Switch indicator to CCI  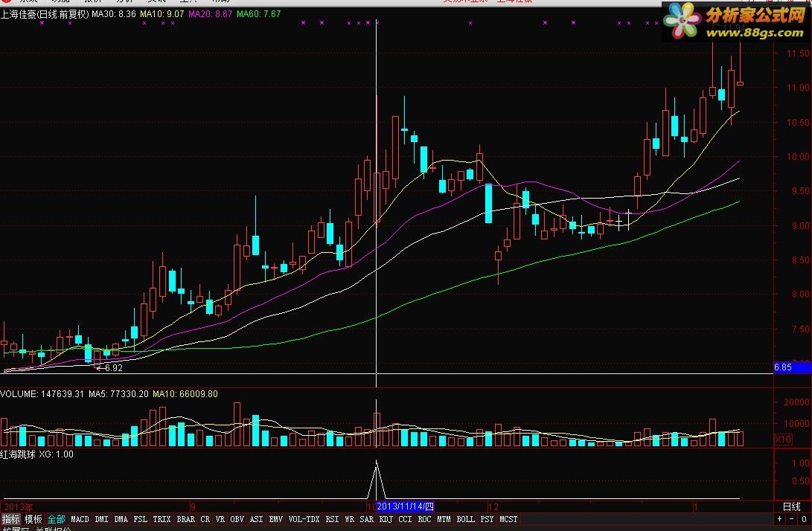[x=405, y=519]
